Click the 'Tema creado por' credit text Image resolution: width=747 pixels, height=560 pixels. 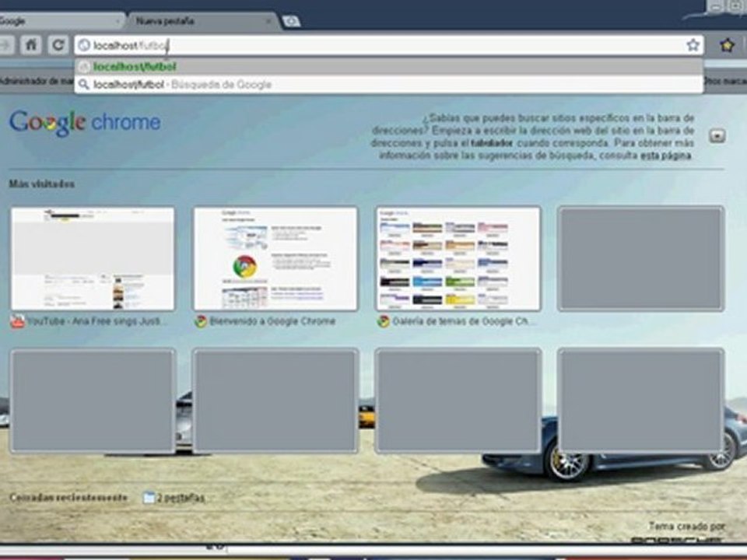click(x=686, y=527)
